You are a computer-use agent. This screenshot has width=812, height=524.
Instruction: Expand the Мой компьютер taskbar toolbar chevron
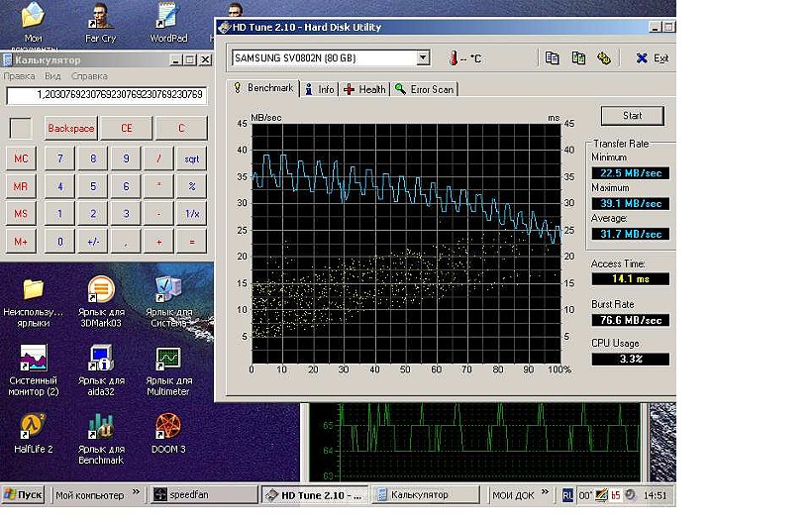pos(137,494)
